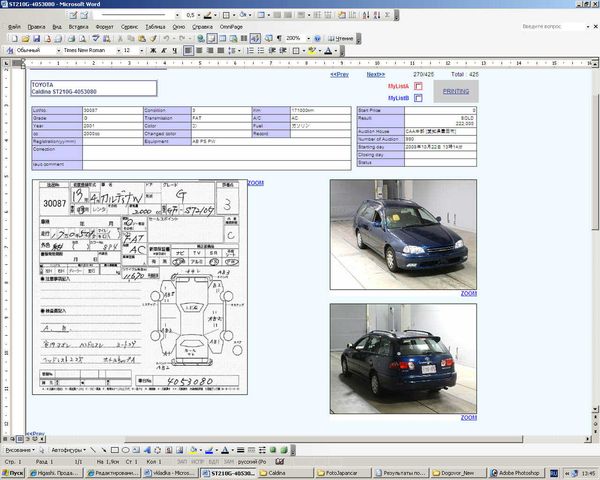Image resolution: width=600 pixels, height=480 pixels.
Task: Insert WordArt from drawing toolbar
Action: click(147, 450)
